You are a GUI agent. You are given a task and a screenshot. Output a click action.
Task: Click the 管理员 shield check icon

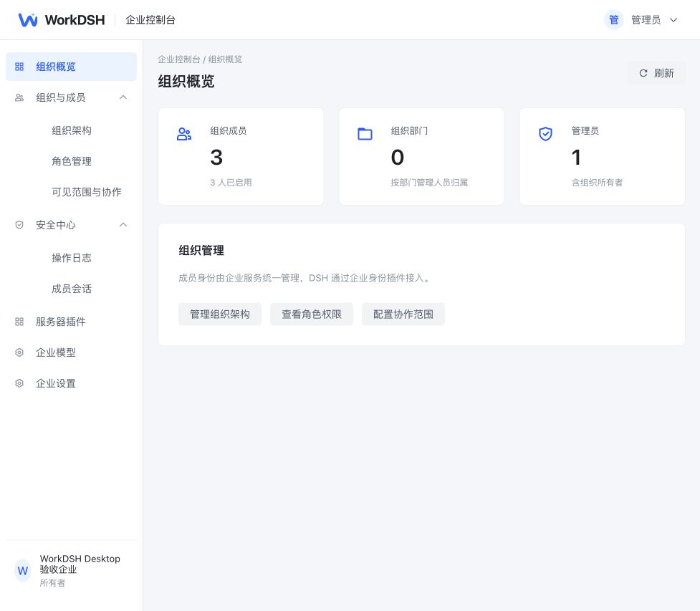(545, 134)
